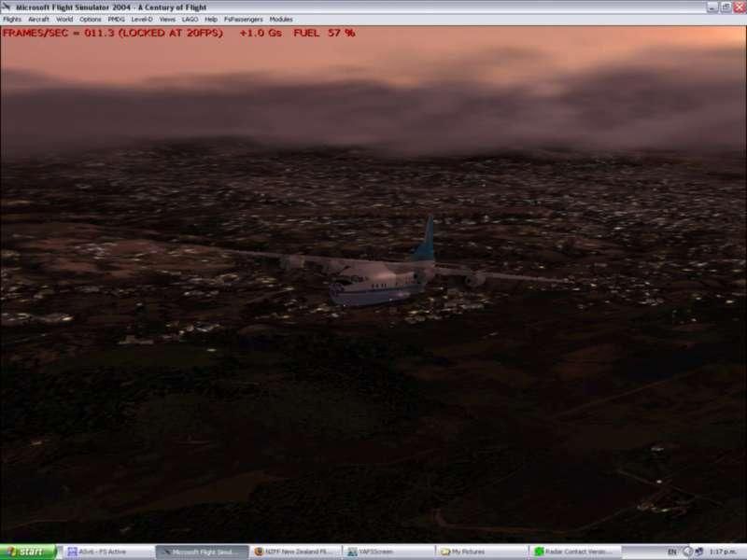
Task: Click the system tray clock
Action: click(x=725, y=552)
